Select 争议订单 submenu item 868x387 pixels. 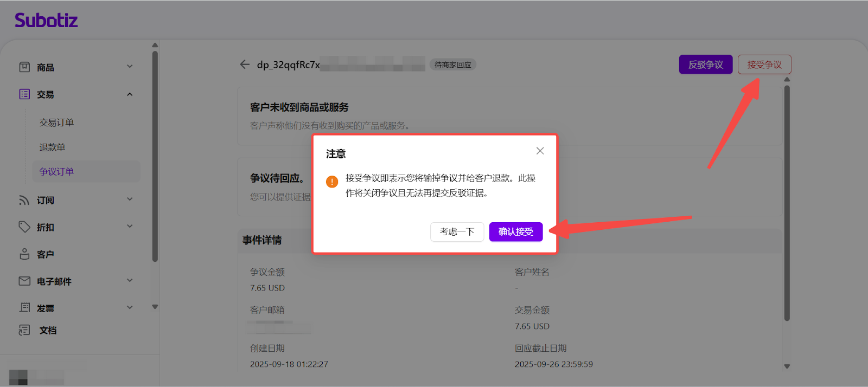coord(56,172)
